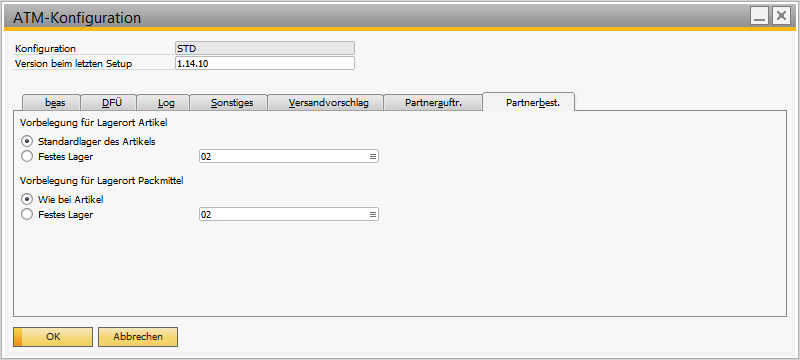The width and height of the screenshot is (800, 360).
Task: Open the list icon of Packmittel Festes Lager field
Action: 373,215
